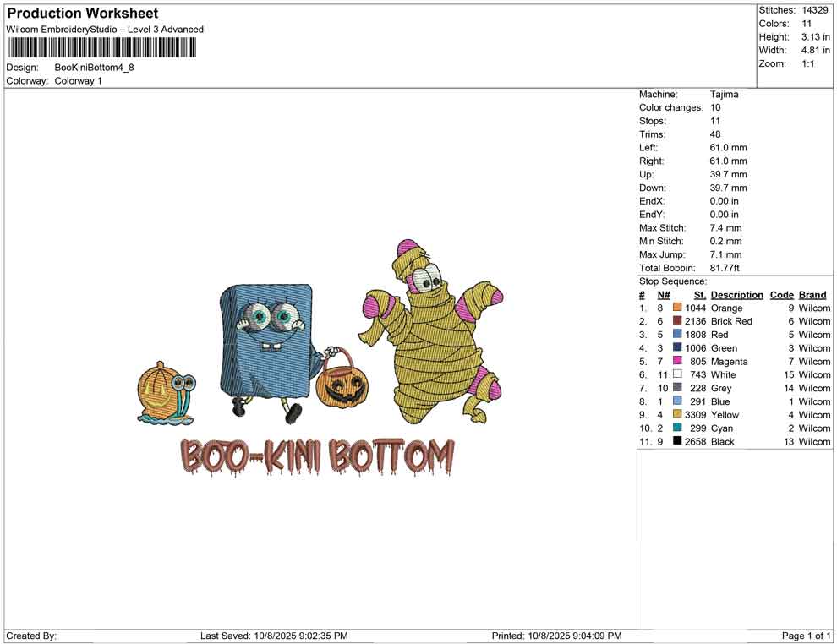Image resolution: width=837 pixels, height=644 pixels.
Task: Click the Stops value 11
Action: pyautogui.click(x=714, y=121)
